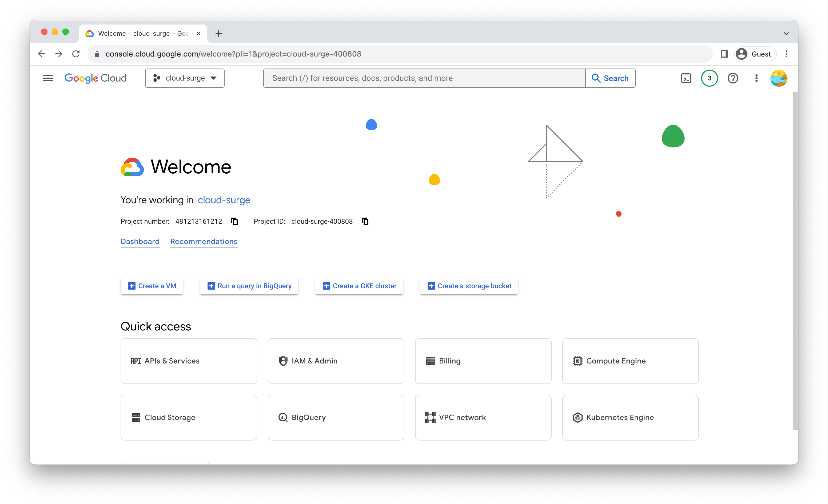The image size is (828, 504).
Task: Click the Quick access heading
Action: (156, 326)
